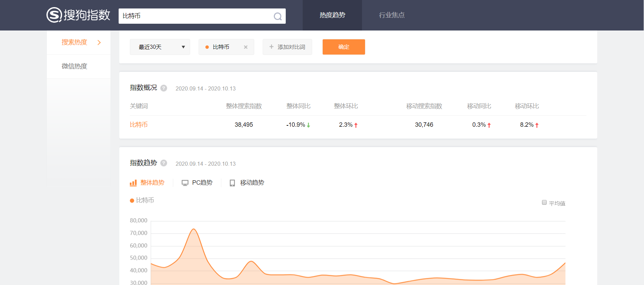Image resolution: width=644 pixels, height=285 pixels.
Task: Open help icon next to 指数概况
Action: click(x=164, y=88)
